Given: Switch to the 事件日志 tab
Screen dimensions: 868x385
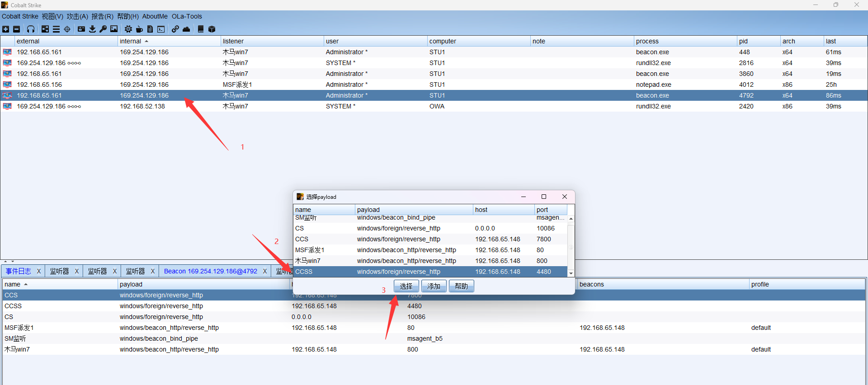Looking at the screenshot, I should click(x=19, y=271).
